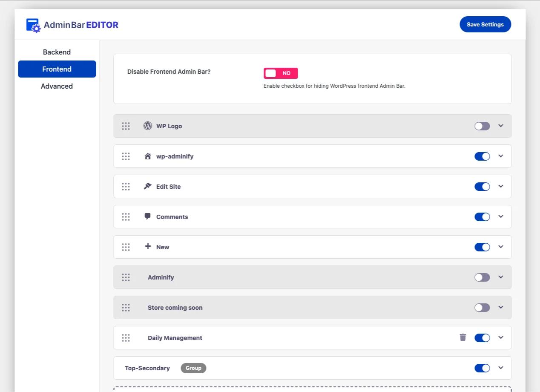The width and height of the screenshot is (540, 392).
Task: Toggle Disable Frontend Admin Bar switch
Action: (x=281, y=73)
